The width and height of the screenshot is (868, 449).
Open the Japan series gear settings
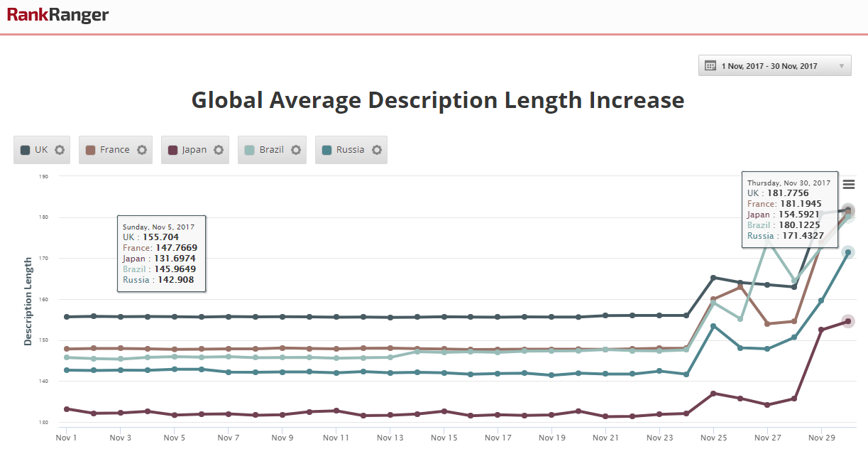tap(219, 150)
